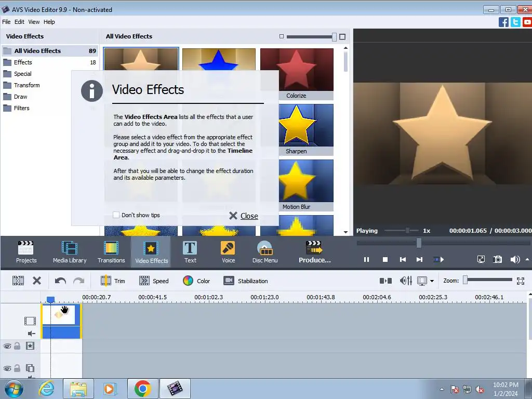Toggle visibility of video effects track
Image resolution: width=532 pixels, height=399 pixels.
point(7,346)
